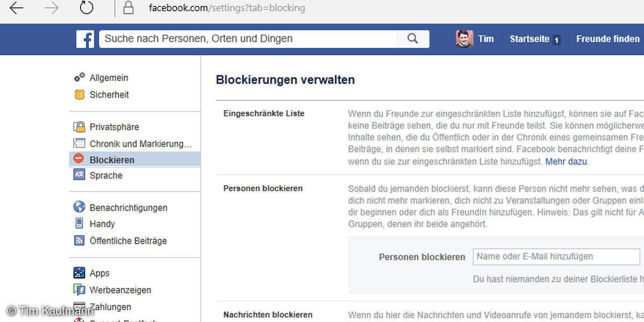Click the Sprache language icon
The height and width of the screenshot is (322, 644).
click(x=79, y=175)
